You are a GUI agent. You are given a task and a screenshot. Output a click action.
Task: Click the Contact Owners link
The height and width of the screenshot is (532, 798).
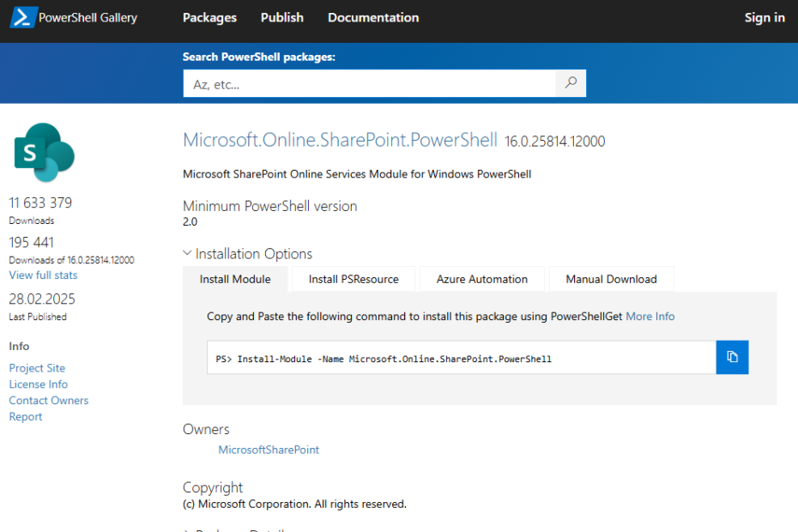48,401
